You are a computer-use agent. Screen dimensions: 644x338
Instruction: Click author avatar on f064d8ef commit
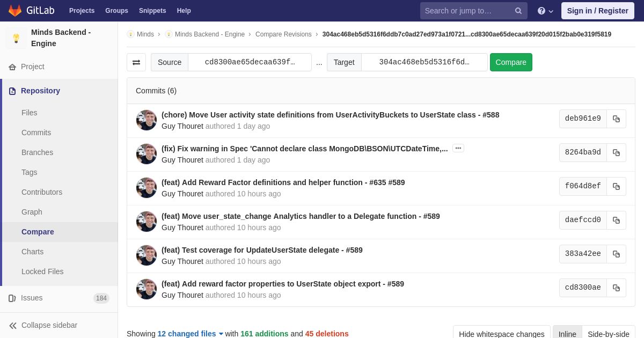(x=147, y=188)
